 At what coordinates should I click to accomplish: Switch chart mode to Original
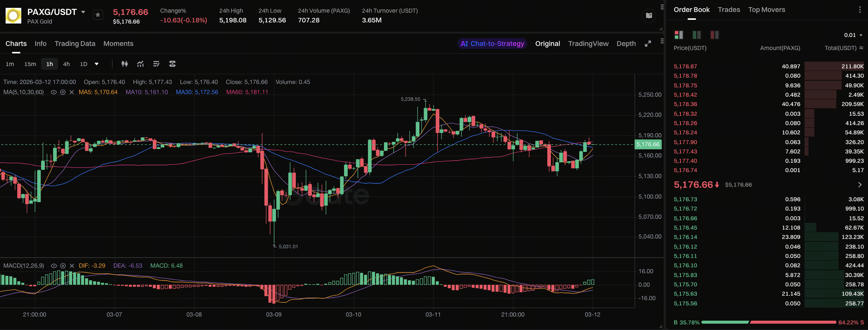pyautogui.click(x=548, y=44)
